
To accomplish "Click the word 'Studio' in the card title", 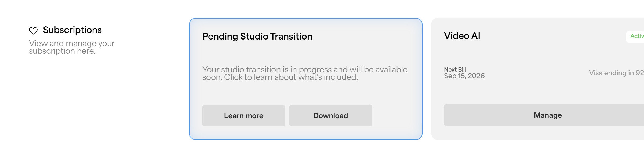I will pyautogui.click(x=254, y=36).
